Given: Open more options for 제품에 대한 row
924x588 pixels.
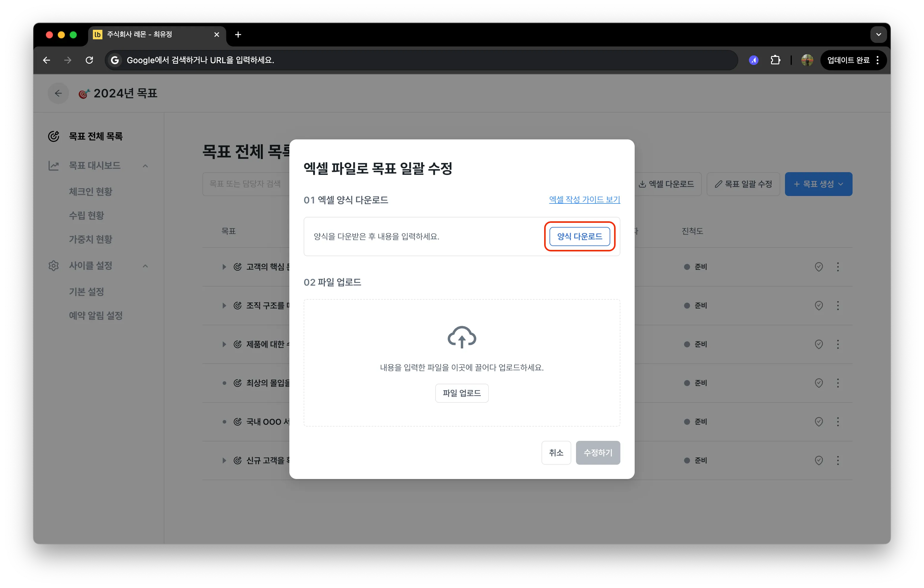Looking at the screenshot, I should point(838,345).
